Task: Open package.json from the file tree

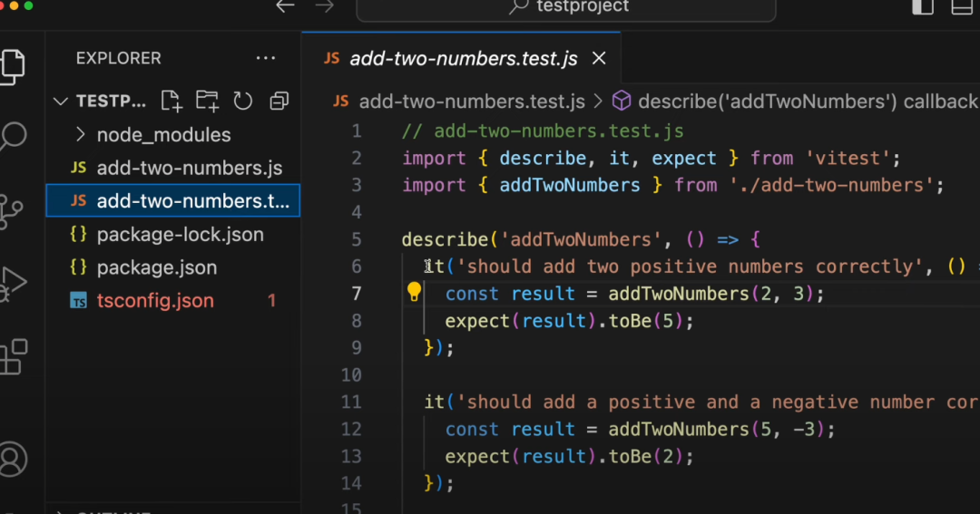Action: [x=157, y=267]
